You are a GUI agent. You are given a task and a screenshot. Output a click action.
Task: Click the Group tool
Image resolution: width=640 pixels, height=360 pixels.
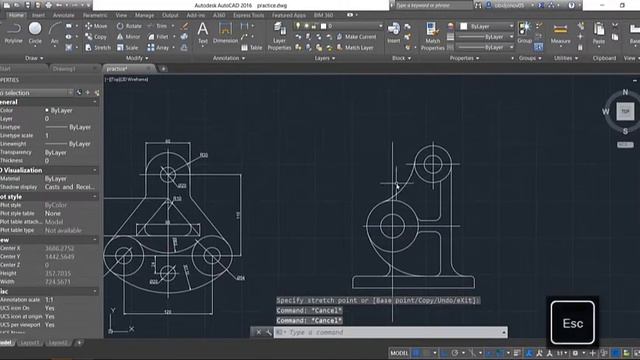(x=524, y=33)
